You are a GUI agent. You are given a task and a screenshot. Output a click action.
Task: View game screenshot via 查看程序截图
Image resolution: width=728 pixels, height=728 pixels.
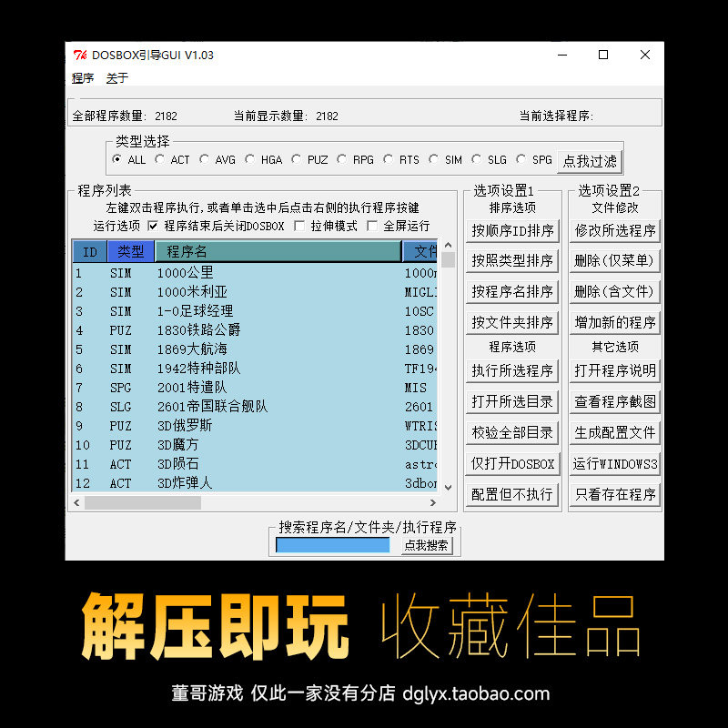614,400
